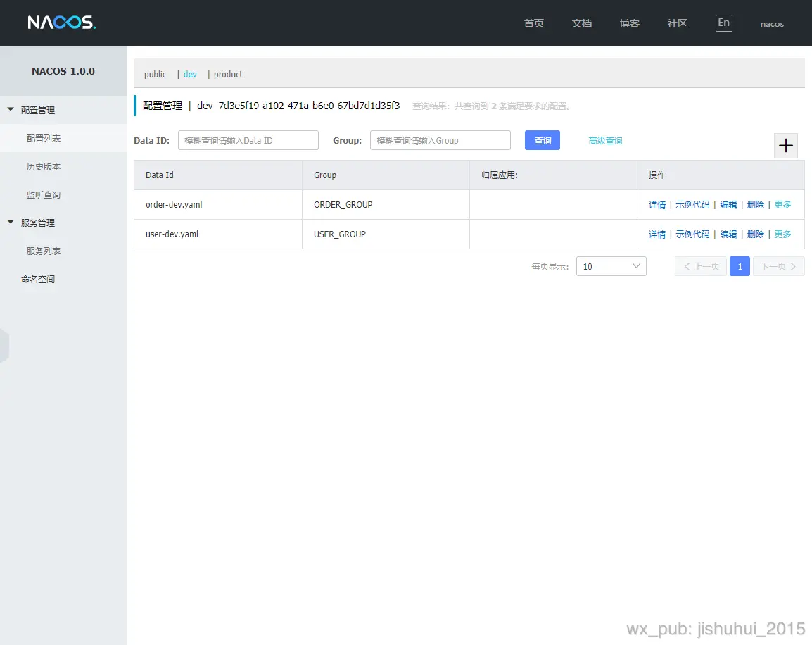Screen dimensions: 812x645
Task: Open 详情 for user-dev.yaml
Action: click(x=657, y=234)
